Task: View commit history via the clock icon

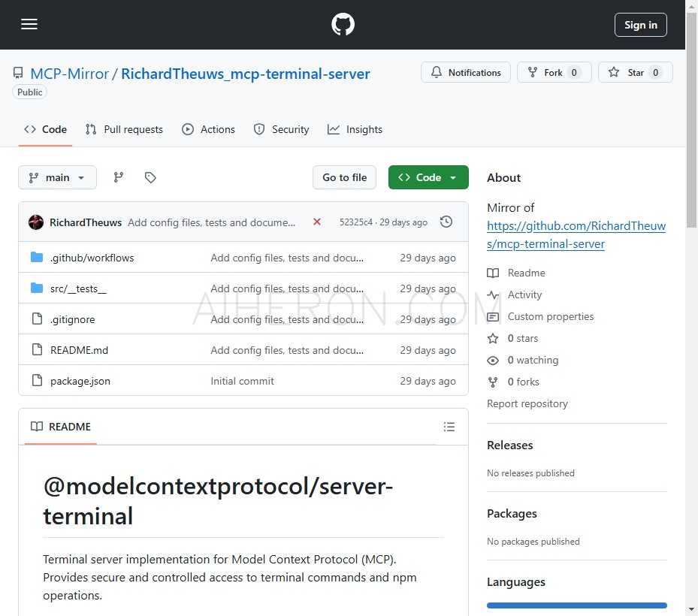Action: pos(446,222)
